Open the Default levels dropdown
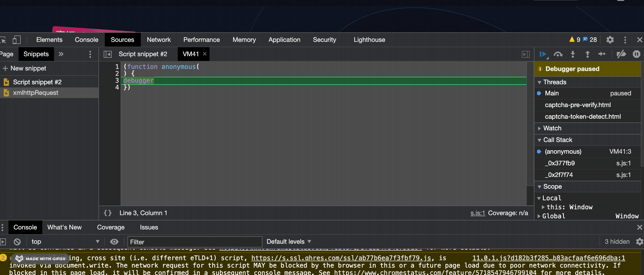 (289, 242)
